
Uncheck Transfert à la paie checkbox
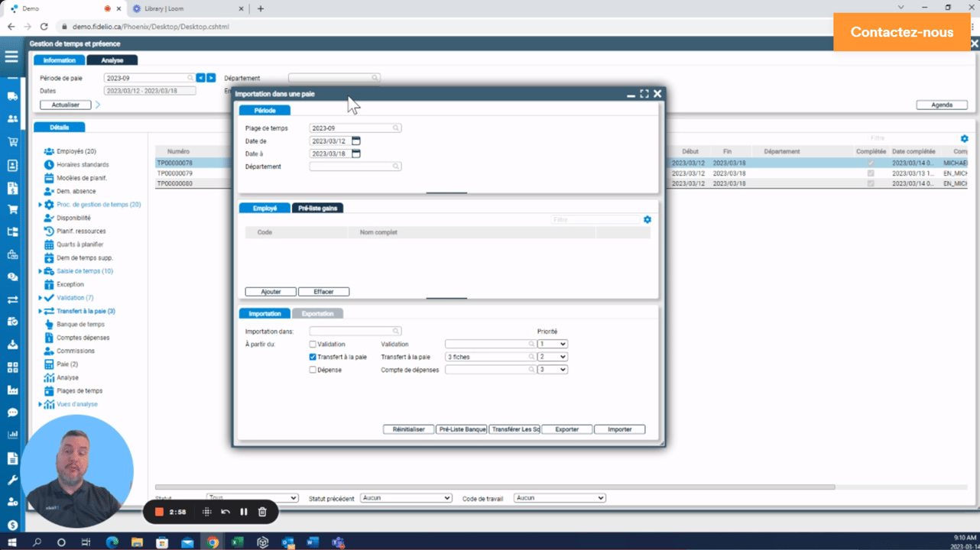[313, 357]
